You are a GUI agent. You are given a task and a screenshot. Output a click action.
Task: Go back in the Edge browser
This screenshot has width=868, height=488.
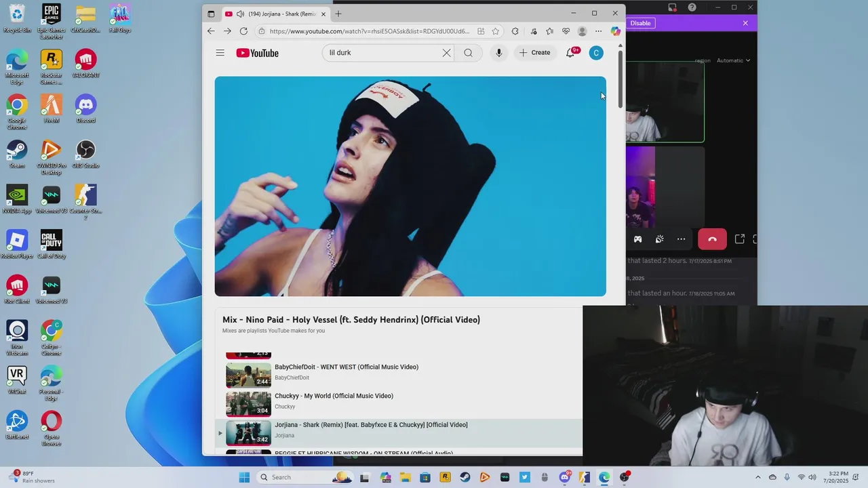211,31
